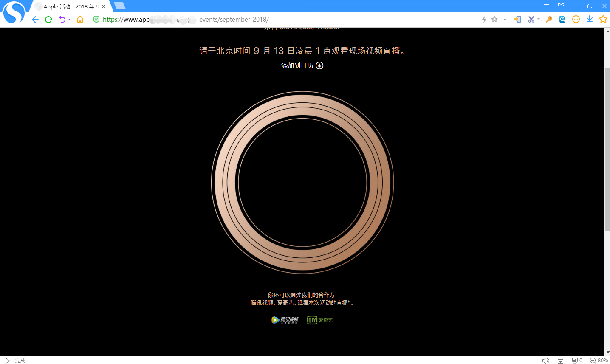Click the green reload page icon
This screenshot has width=610, height=364.
tap(48, 20)
